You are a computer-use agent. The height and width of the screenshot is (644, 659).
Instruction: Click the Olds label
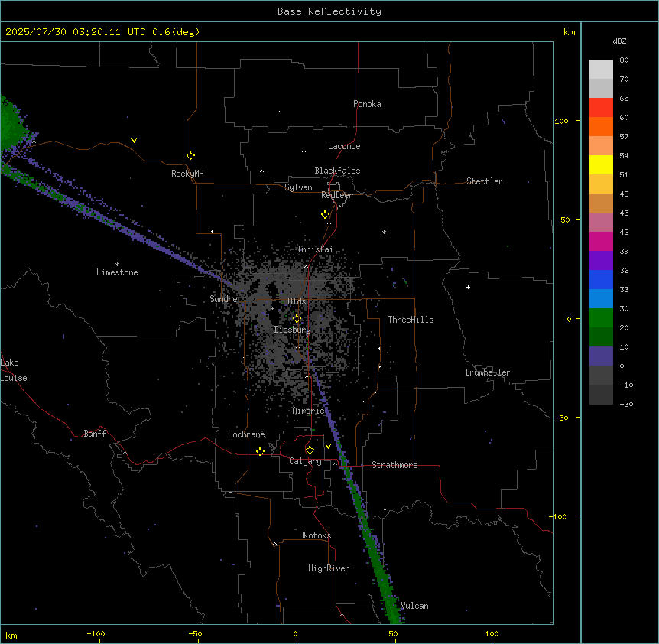pos(297,301)
